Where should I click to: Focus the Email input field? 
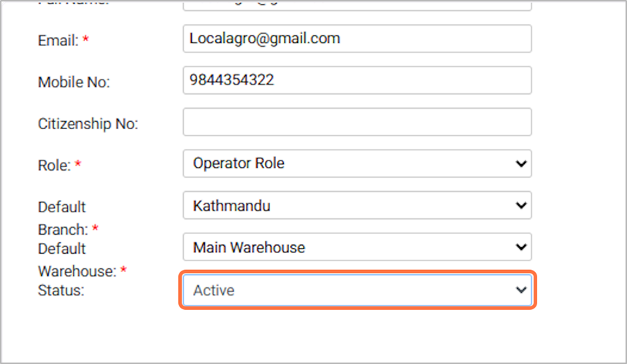(356, 39)
